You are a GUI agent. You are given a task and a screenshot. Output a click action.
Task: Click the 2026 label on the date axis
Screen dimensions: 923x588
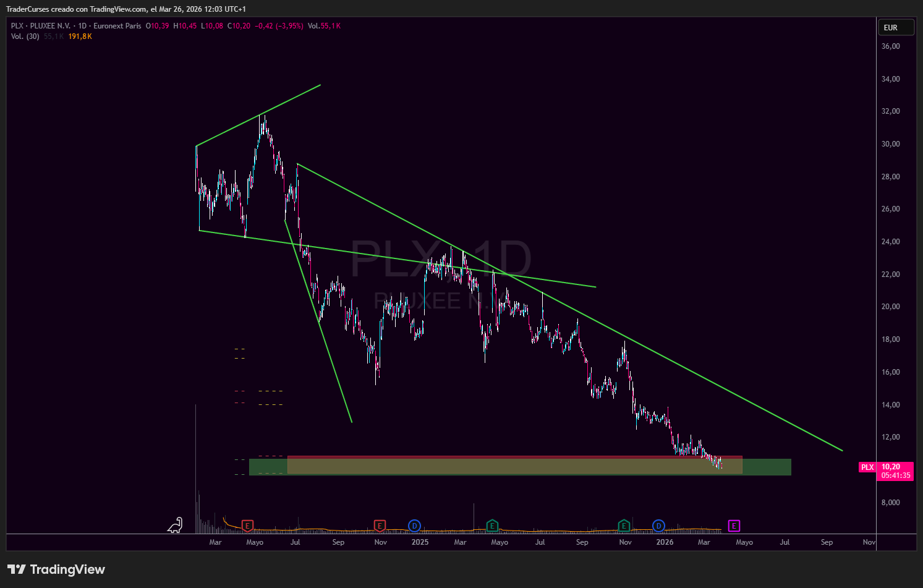[665, 542]
